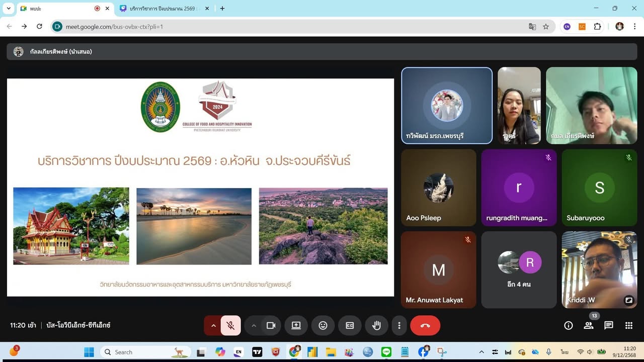Open the Windows Start menu
This screenshot has width=644, height=362.
(x=89, y=352)
